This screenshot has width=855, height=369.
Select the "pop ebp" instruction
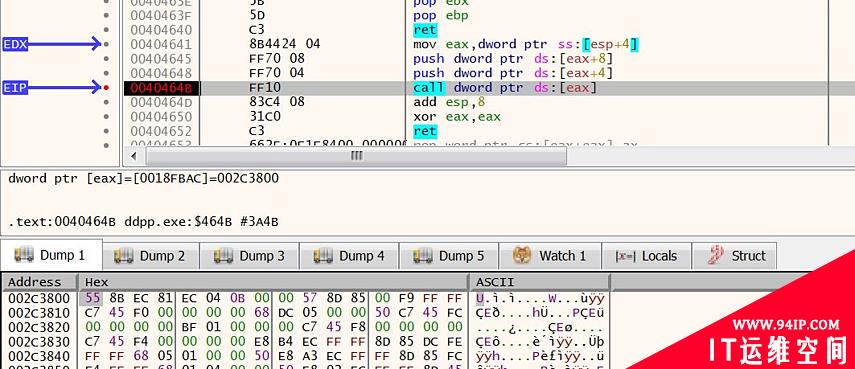coord(441,15)
